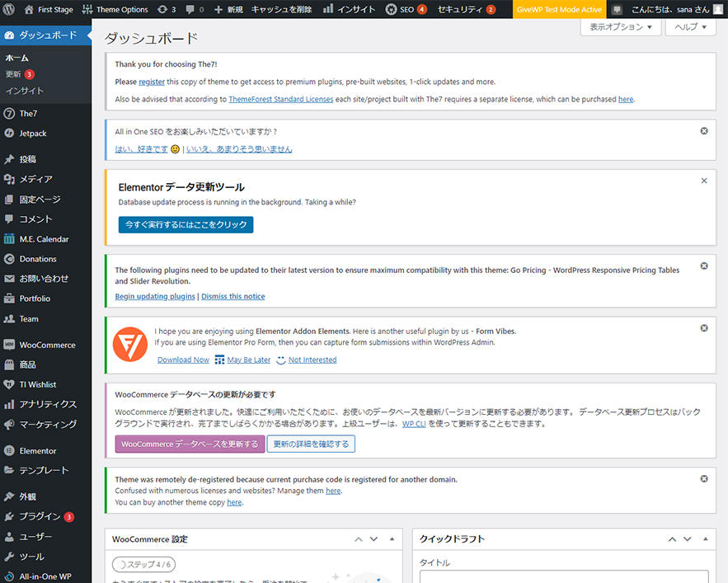This screenshot has height=583, width=728.
Task: Open the プラグイン menu in sidebar
Action: [x=40, y=517]
